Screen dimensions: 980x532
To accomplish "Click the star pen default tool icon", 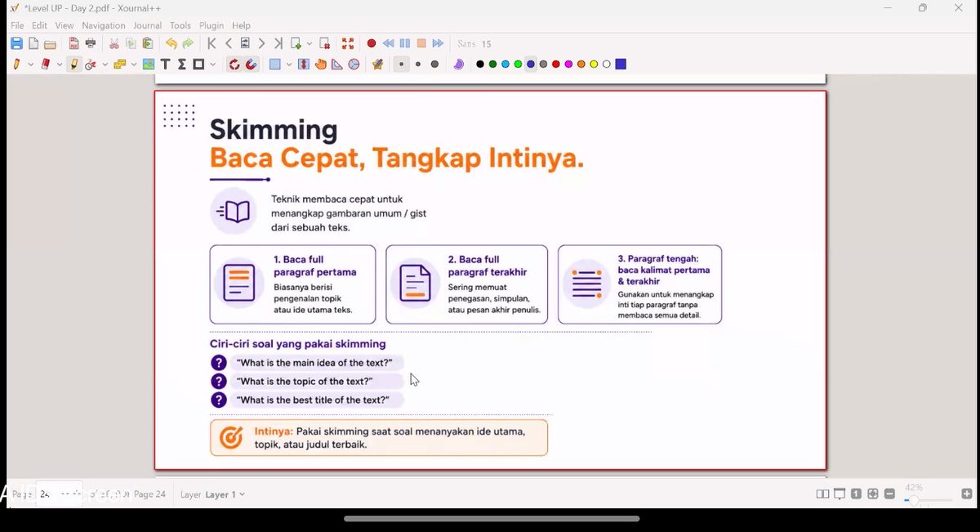I will click(x=377, y=64).
